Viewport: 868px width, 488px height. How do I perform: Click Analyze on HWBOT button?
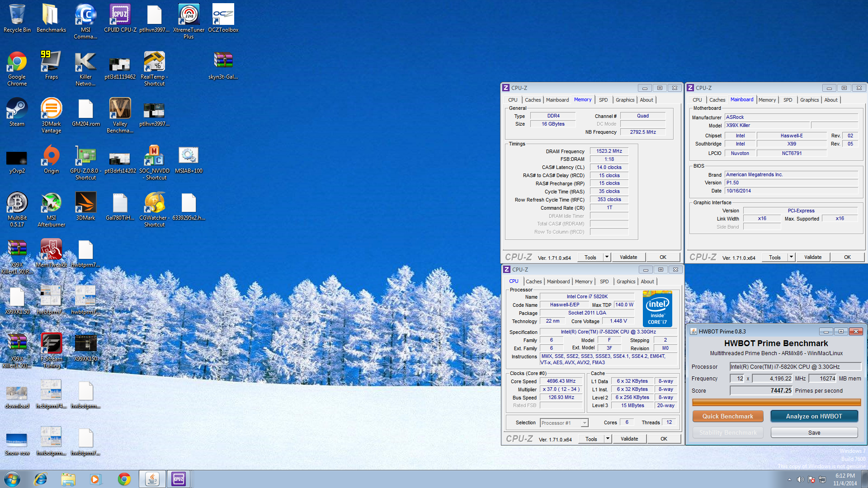[x=814, y=416]
